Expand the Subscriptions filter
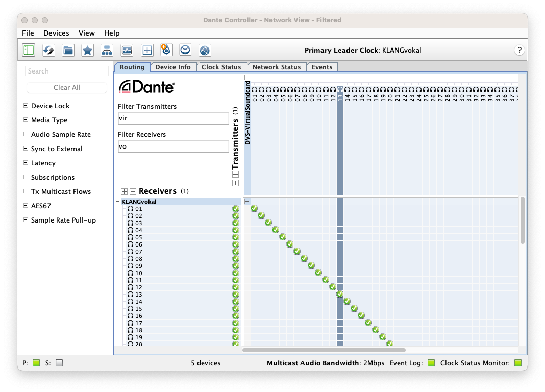 coord(26,177)
